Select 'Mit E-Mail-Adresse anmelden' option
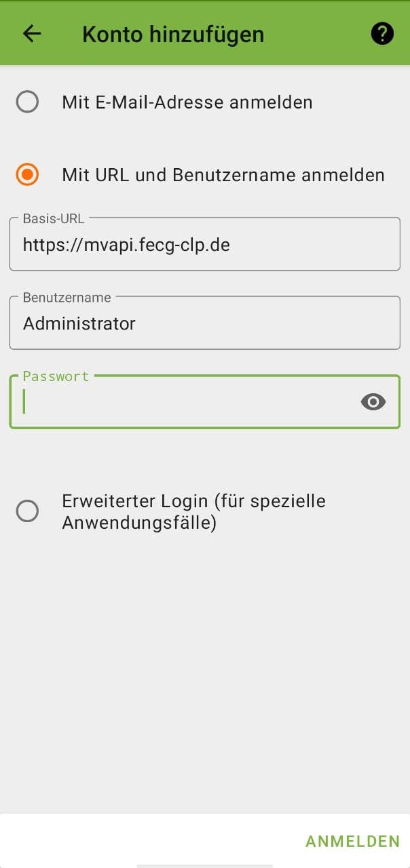Screen dimensions: 410x868 click(x=28, y=102)
